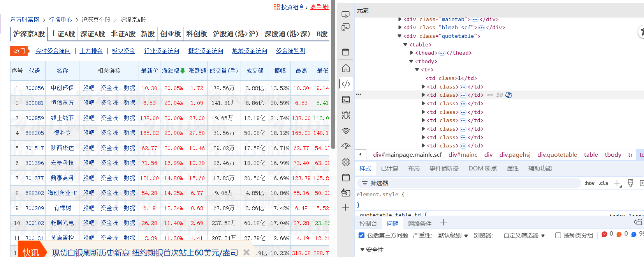Expand the div class hlmzb scf node

[x=400, y=28]
